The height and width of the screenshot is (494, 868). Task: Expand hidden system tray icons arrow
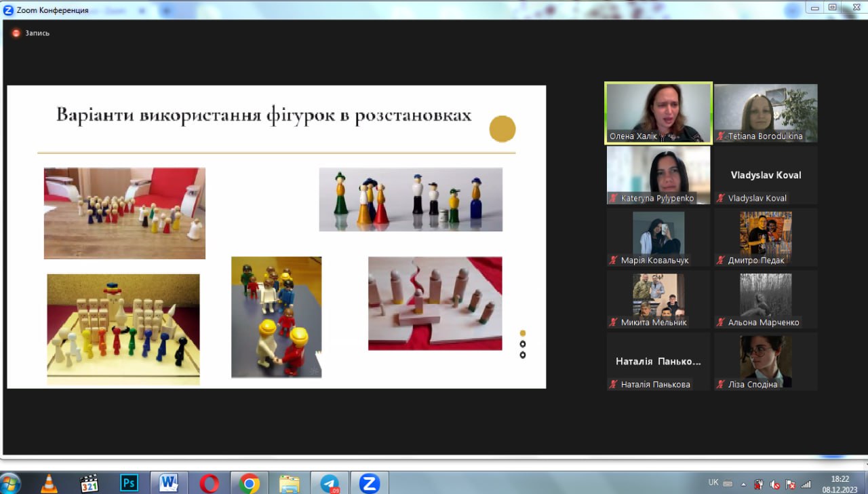click(x=744, y=484)
